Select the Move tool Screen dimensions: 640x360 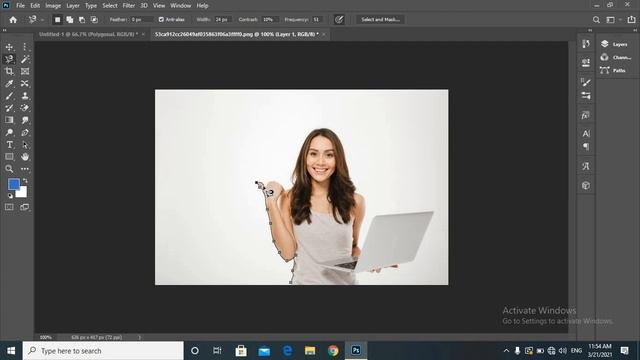(x=9, y=47)
